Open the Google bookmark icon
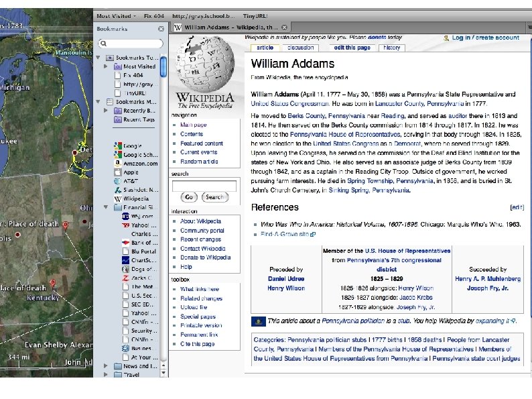Image resolution: width=532 pixels, height=399 pixels. point(118,146)
